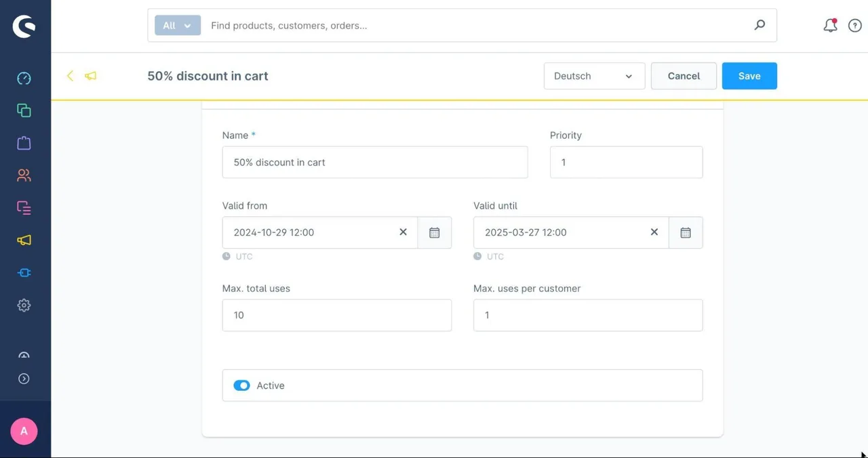Open the Valid until calendar picker
868x458 pixels.
686,232
